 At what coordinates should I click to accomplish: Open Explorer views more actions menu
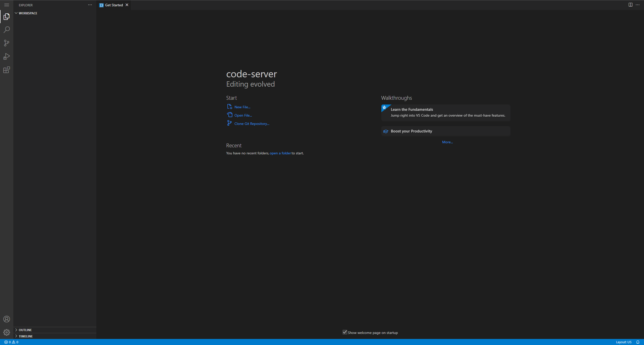click(x=90, y=5)
